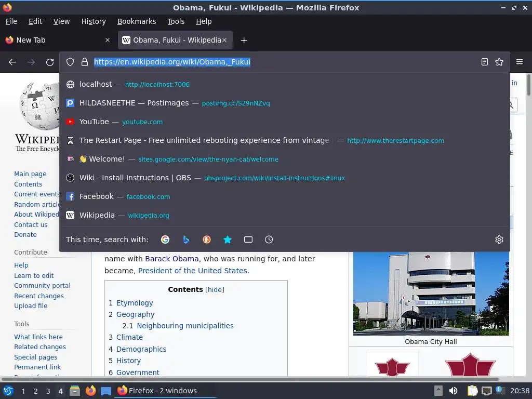
Task: Open the View menu
Action: pos(61,21)
